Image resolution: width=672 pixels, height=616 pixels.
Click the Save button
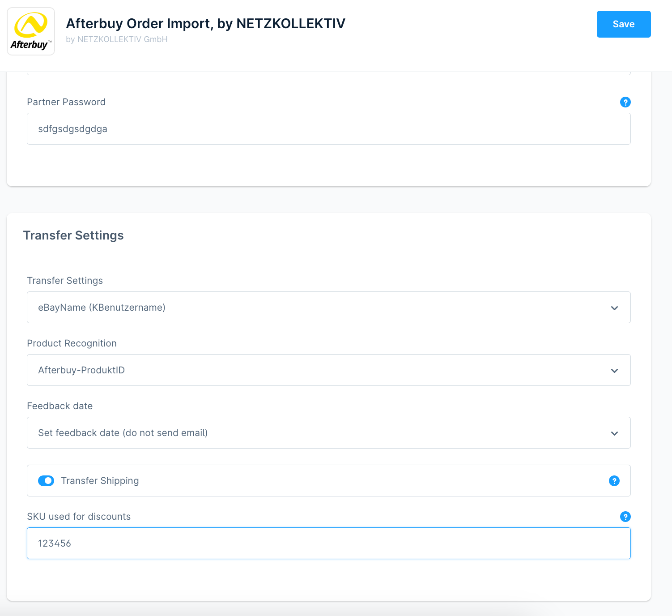coord(623,24)
